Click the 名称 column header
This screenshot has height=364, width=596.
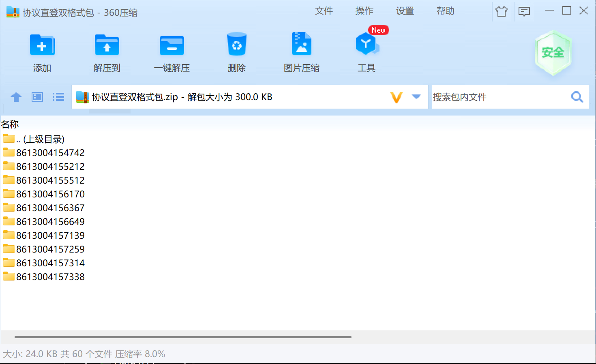click(10, 124)
